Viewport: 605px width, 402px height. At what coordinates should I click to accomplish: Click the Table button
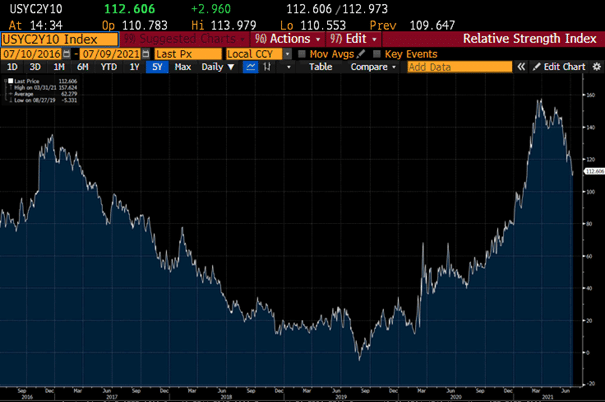(320, 67)
